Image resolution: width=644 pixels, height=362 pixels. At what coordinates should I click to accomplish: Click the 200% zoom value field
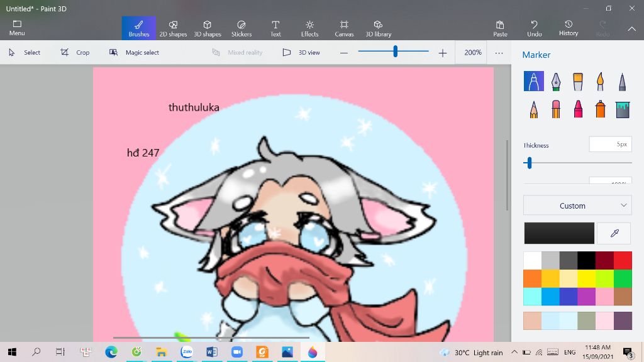[472, 53]
